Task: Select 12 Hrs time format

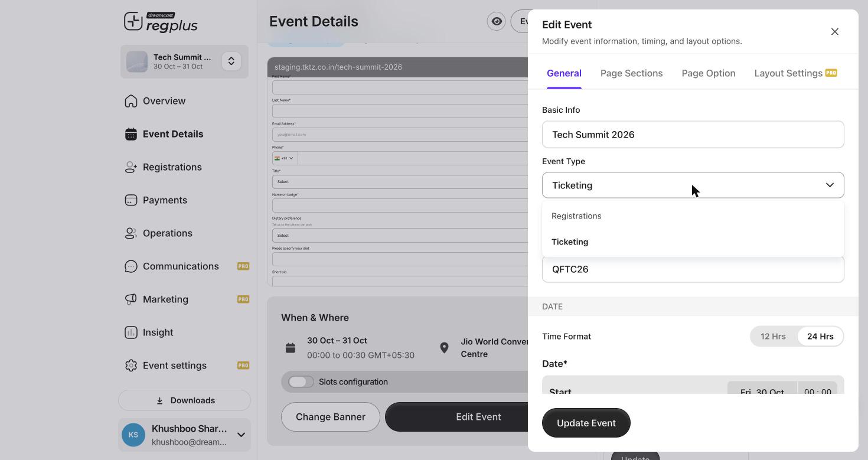Action: pos(773,337)
